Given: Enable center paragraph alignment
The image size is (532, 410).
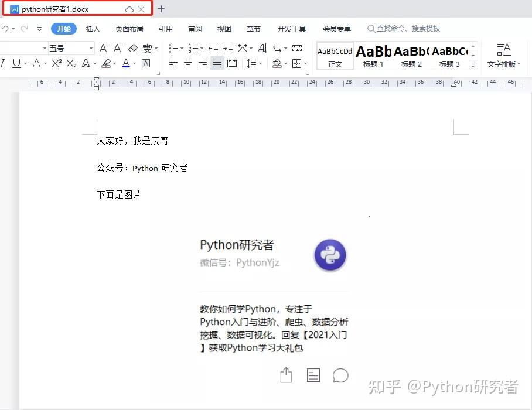Looking at the screenshot, I should pyautogui.click(x=187, y=63).
